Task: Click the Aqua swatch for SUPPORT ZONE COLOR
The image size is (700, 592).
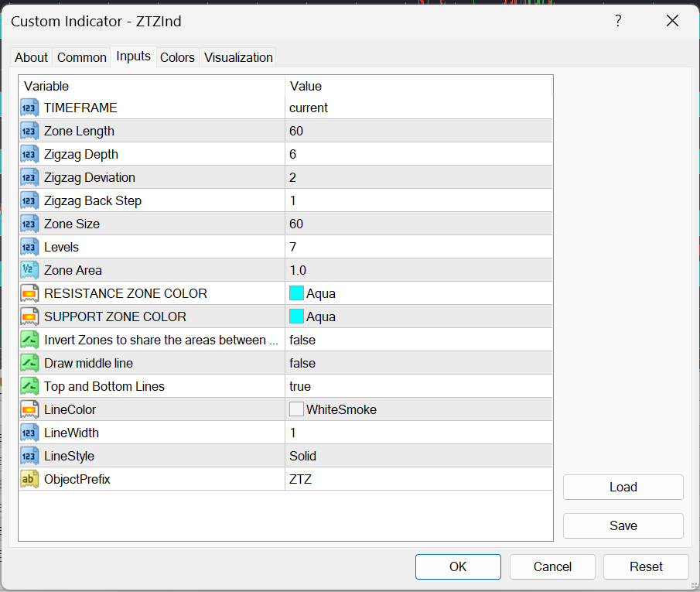Action: (296, 317)
